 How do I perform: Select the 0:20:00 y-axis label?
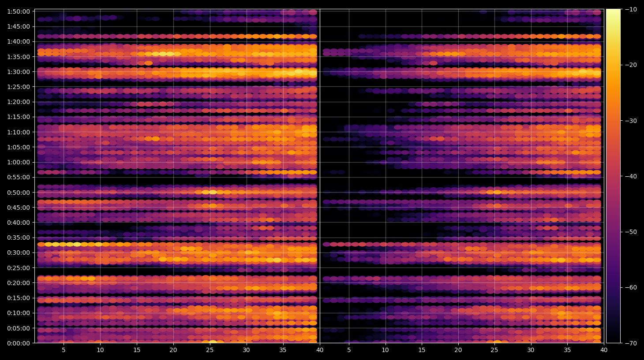click(19, 283)
